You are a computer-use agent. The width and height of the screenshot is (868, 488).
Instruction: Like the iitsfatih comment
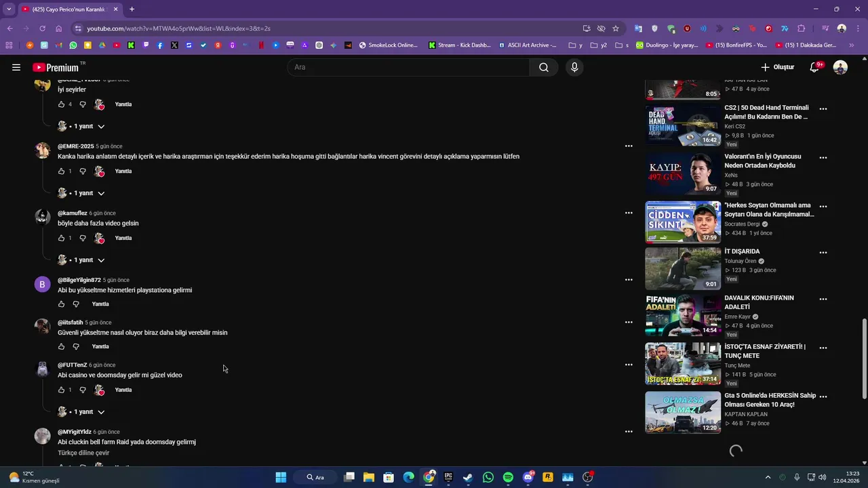tap(61, 346)
